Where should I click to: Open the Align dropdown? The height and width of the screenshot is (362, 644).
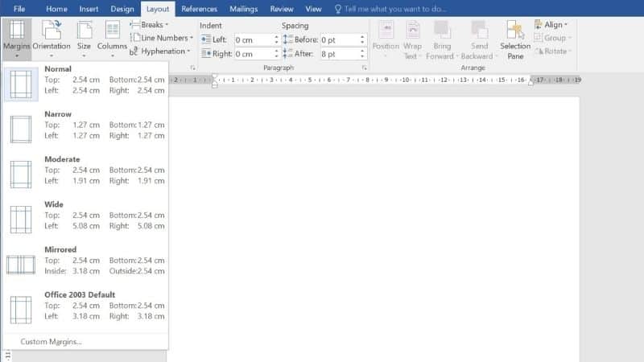point(551,25)
